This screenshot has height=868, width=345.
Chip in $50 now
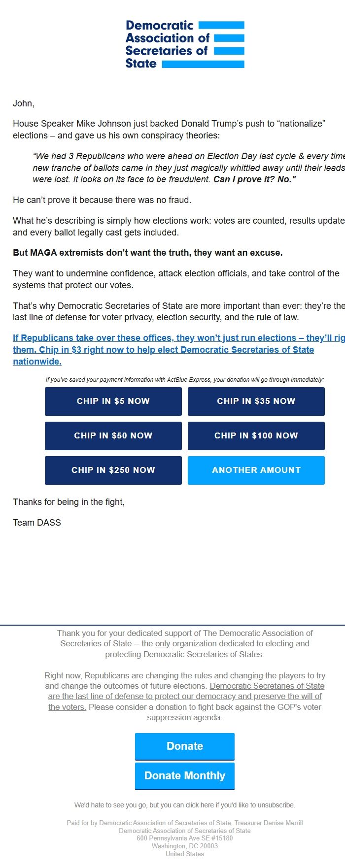(113, 435)
